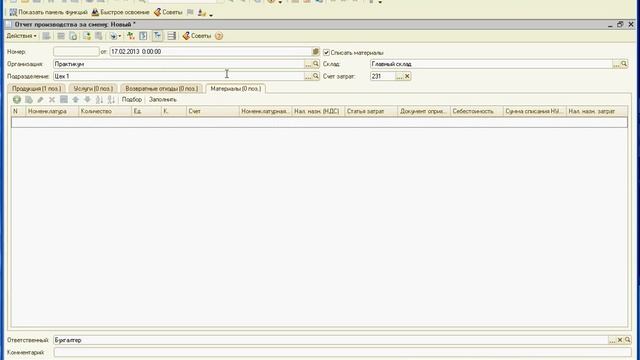Click the Дт/Кт postings result icon
640x360 pixels.
(x=131, y=36)
